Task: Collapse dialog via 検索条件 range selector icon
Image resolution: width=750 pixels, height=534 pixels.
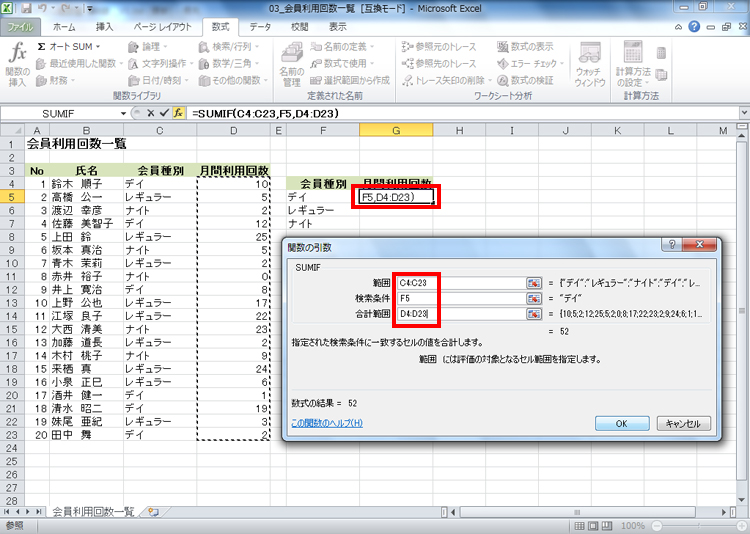Action: [x=534, y=298]
